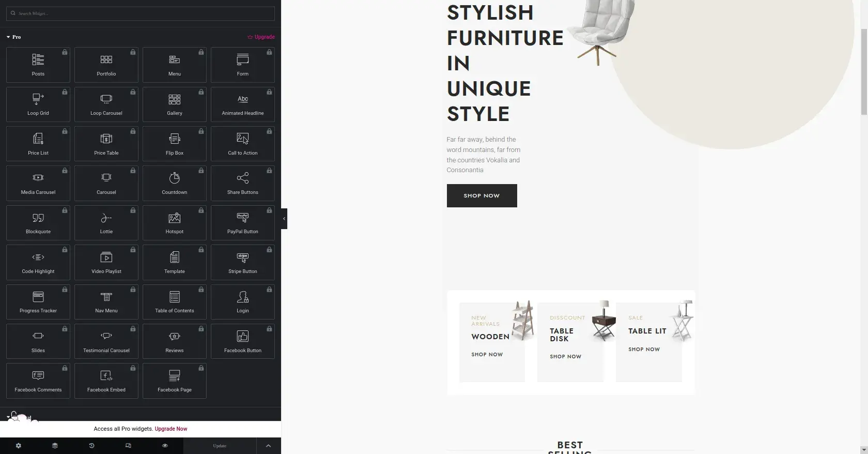The image size is (868, 454).
Task: Expand save options arrow beside Update
Action: click(x=268, y=446)
